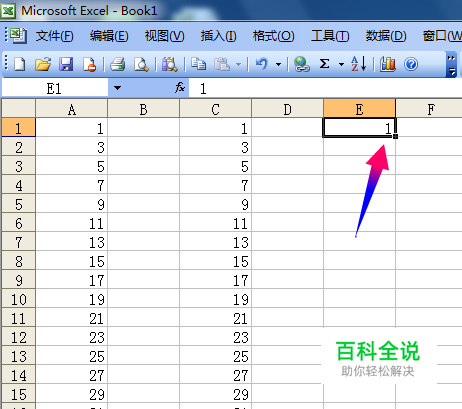Click cell C14 containing 27

(216, 374)
